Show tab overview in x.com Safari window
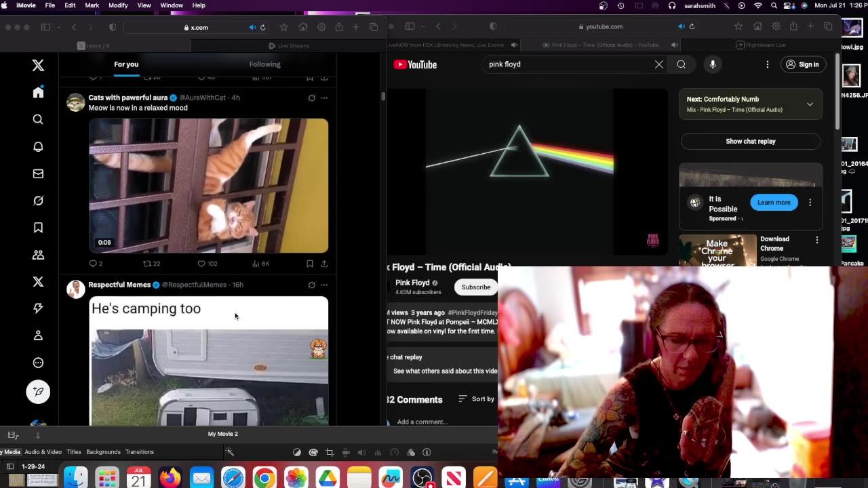The height and width of the screenshot is (488, 868). tap(374, 27)
